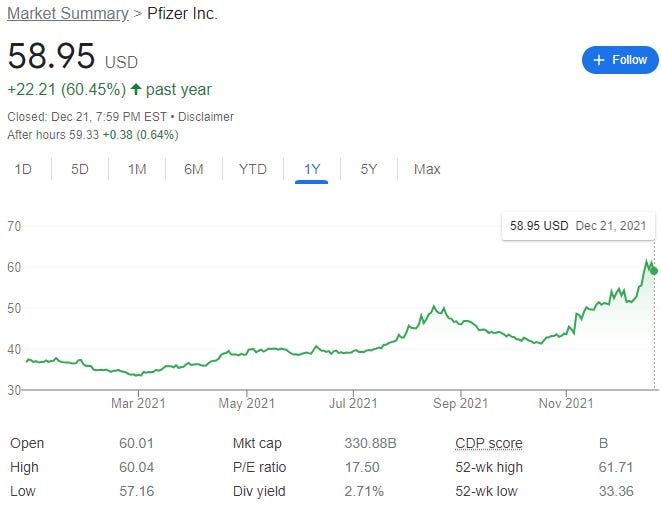Click the 58.95 USD chart tooltip

click(x=578, y=226)
